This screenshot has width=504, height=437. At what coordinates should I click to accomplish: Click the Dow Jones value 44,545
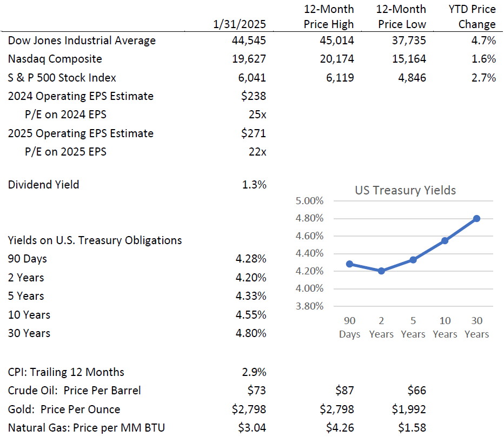coord(249,41)
